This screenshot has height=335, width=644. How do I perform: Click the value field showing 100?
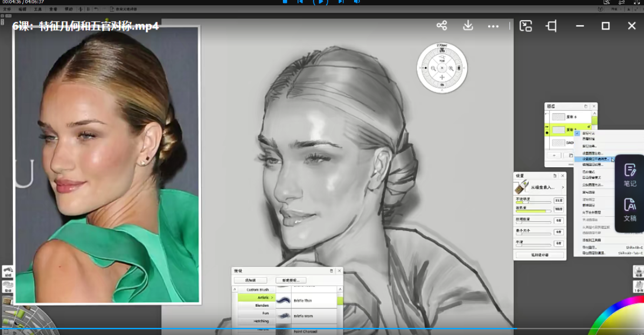click(x=559, y=209)
